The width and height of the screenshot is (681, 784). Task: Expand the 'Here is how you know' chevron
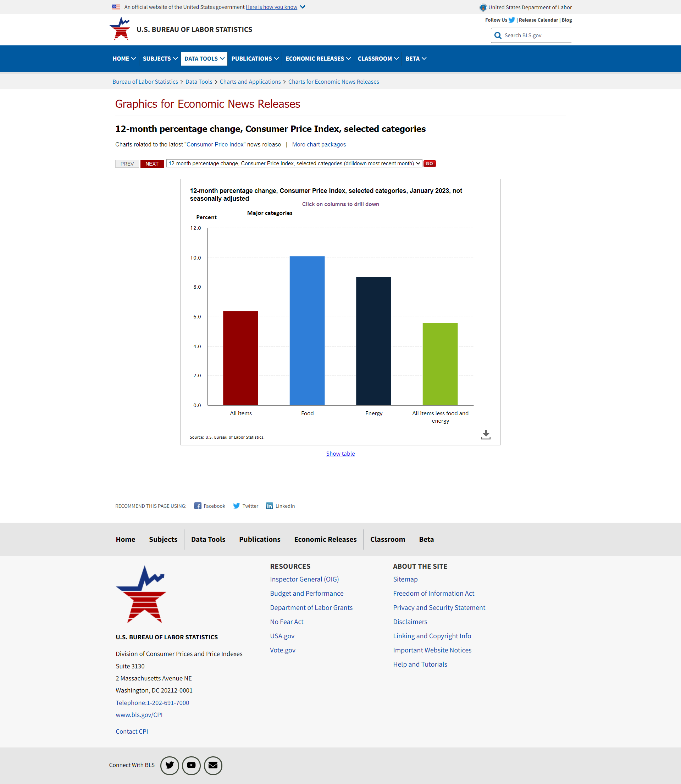pos(303,7)
